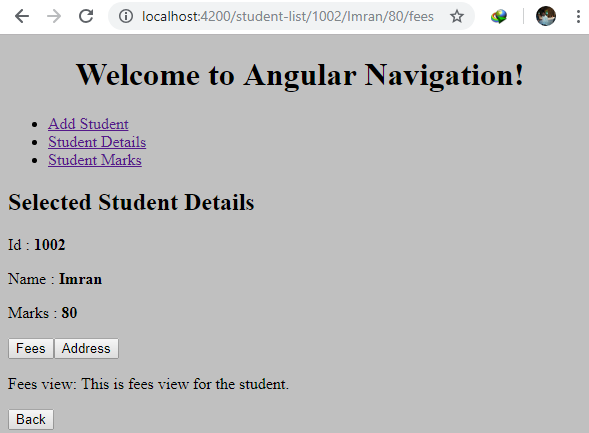Image resolution: width=589 pixels, height=433 pixels.
Task: Select the Name value Imran
Action: point(80,279)
